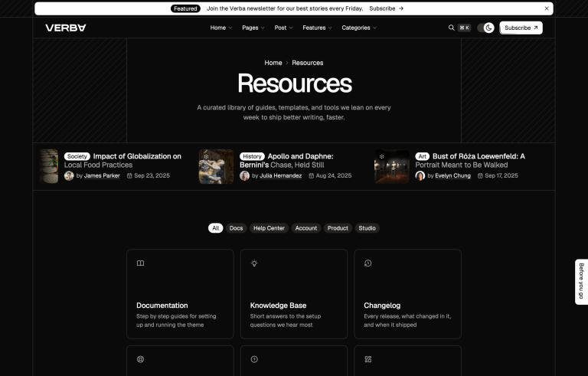Click the search magnifier icon
The image size is (588, 376).
pyautogui.click(x=451, y=28)
